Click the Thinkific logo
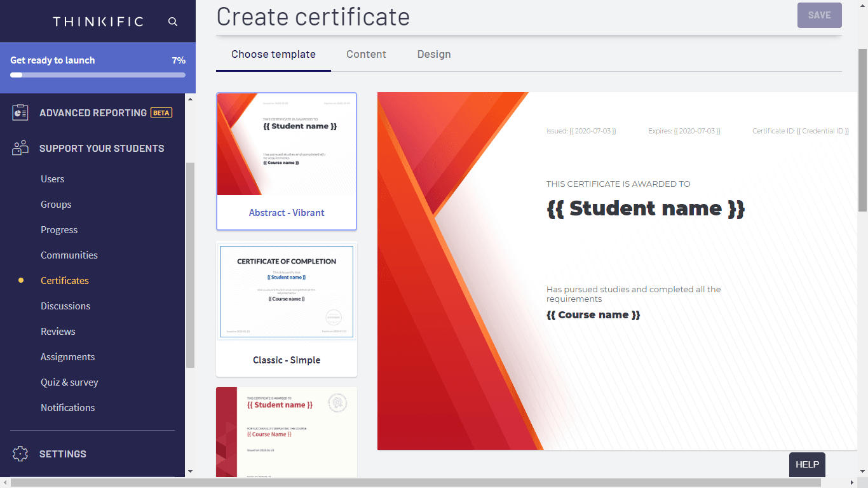This screenshot has height=493, width=868. [x=98, y=22]
